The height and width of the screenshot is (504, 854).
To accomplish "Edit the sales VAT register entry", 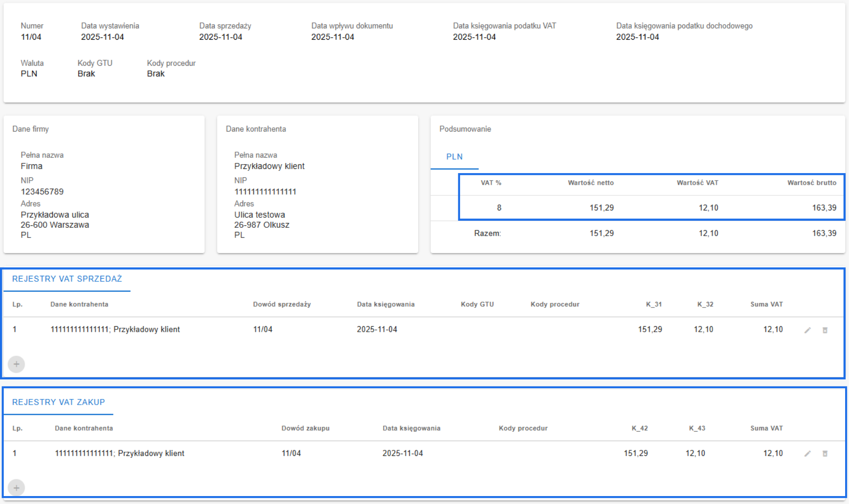I will click(807, 330).
